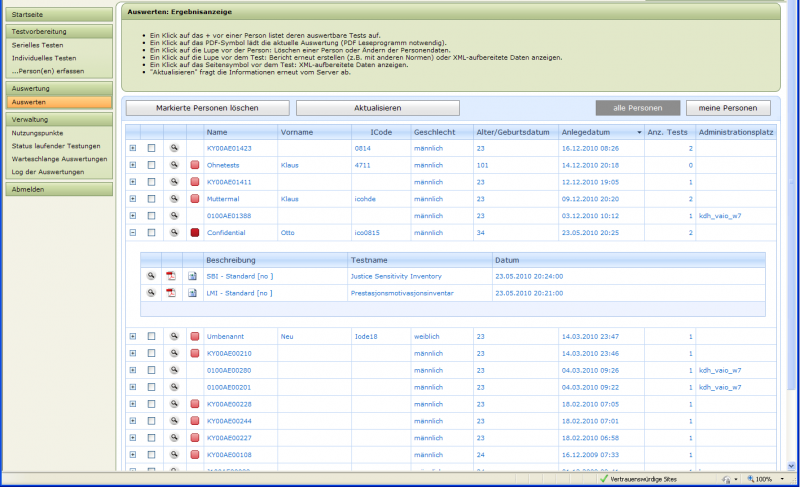
Task: Click magnifier icon before LMI - Standard test
Action: click(151, 292)
